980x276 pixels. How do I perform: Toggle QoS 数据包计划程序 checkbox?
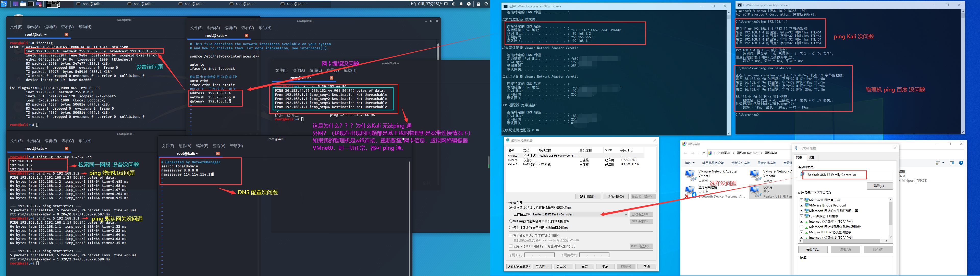click(x=802, y=216)
